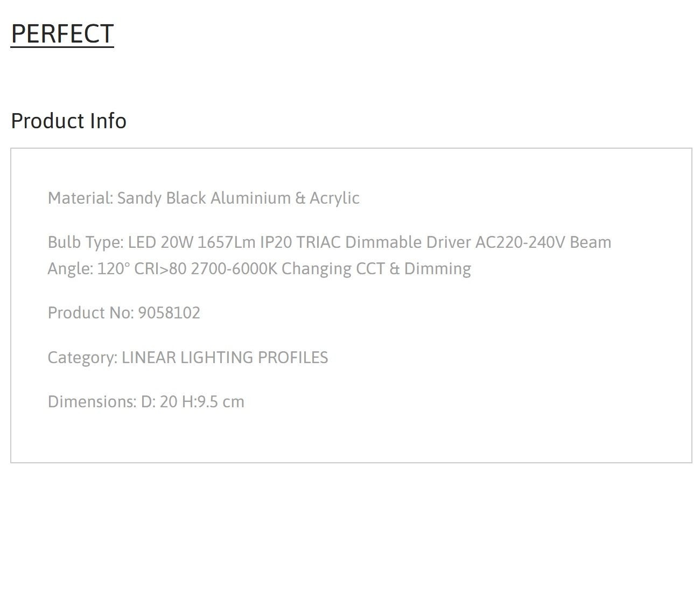
Task: Click the Product No label
Action: [91, 313]
